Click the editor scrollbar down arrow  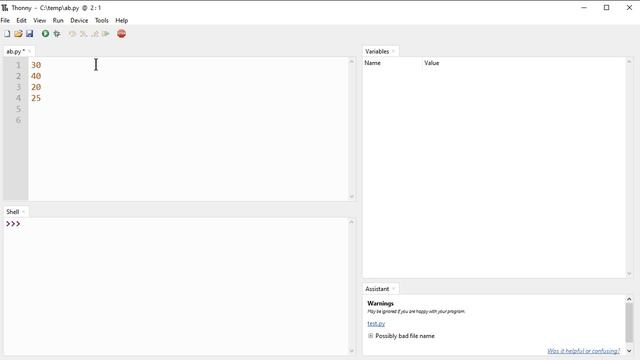point(351,197)
